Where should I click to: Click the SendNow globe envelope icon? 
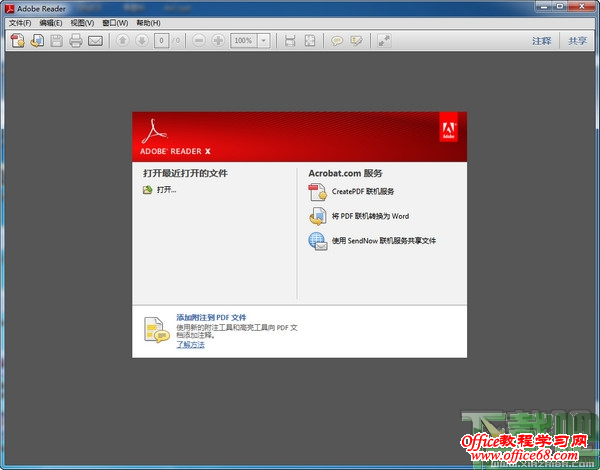pos(318,241)
